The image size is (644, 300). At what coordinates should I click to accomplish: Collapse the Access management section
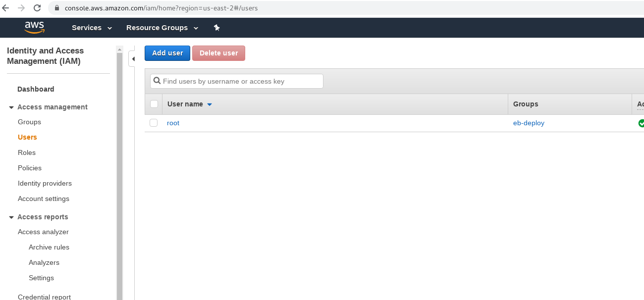(11, 107)
